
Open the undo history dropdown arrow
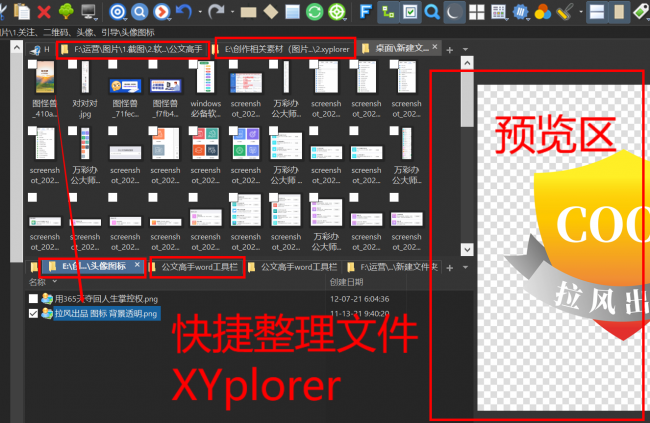pyautogui.click(x=200, y=12)
